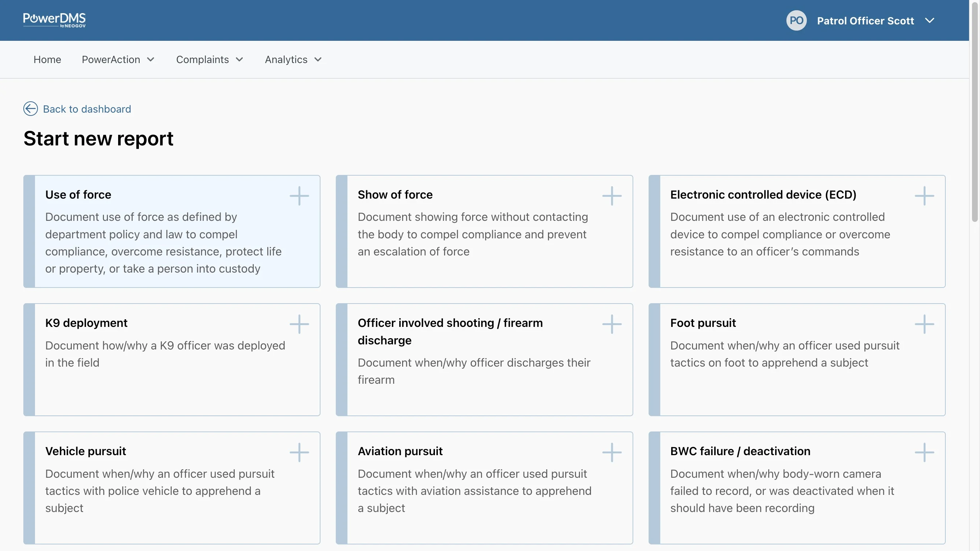Select the BWC failure / deactivation title
This screenshot has height=551, width=980.
pyautogui.click(x=740, y=451)
